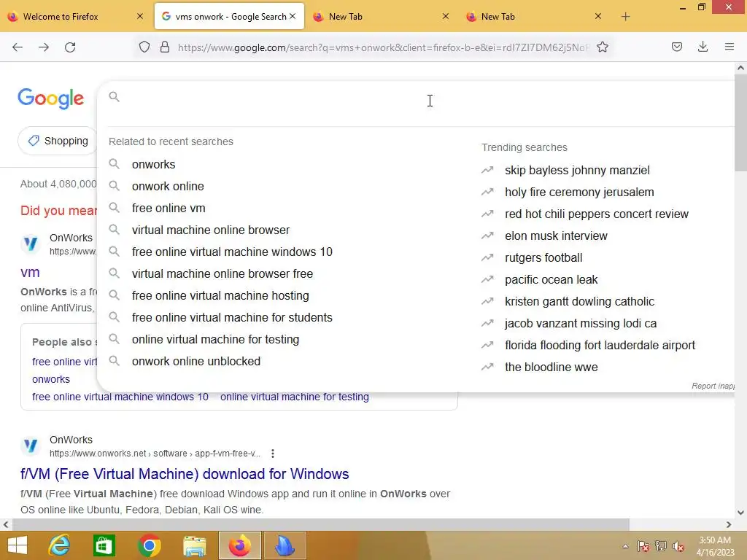The width and height of the screenshot is (747, 560).
Task: Open muted volume tray icon
Action: (x=678, y=546)
